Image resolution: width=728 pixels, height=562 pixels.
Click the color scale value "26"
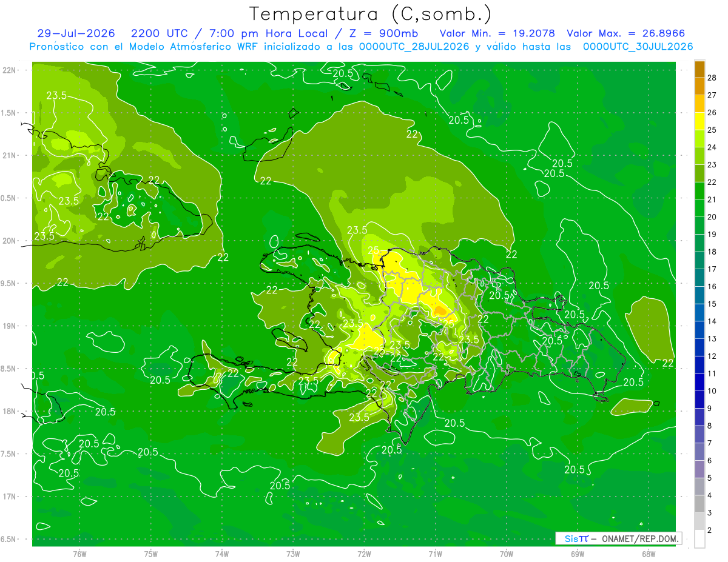[x=712, y=112]
